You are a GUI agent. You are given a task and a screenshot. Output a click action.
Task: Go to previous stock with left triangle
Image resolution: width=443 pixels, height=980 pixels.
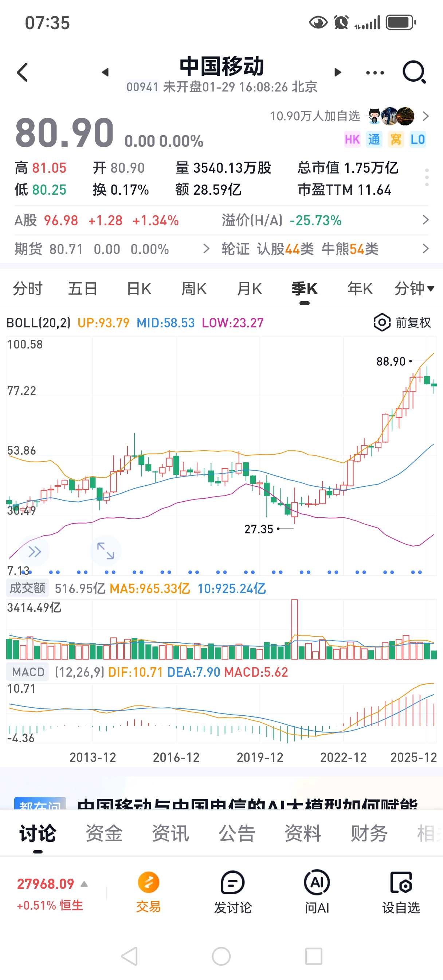tap(105, 72)
